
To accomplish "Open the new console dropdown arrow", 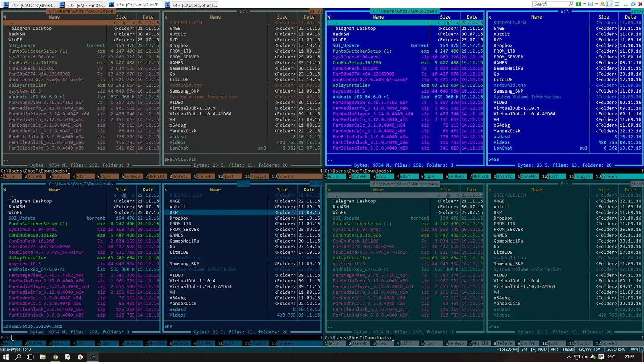I will point(584,4).
